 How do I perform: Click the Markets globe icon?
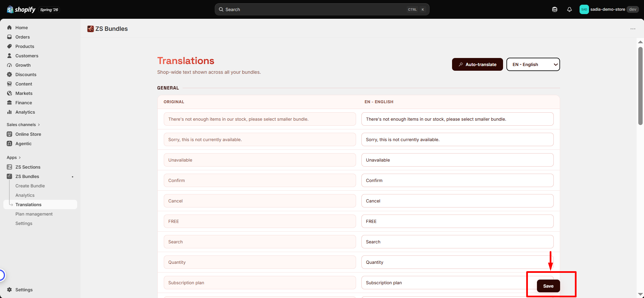pyautogui.click(x=9, y=93)
